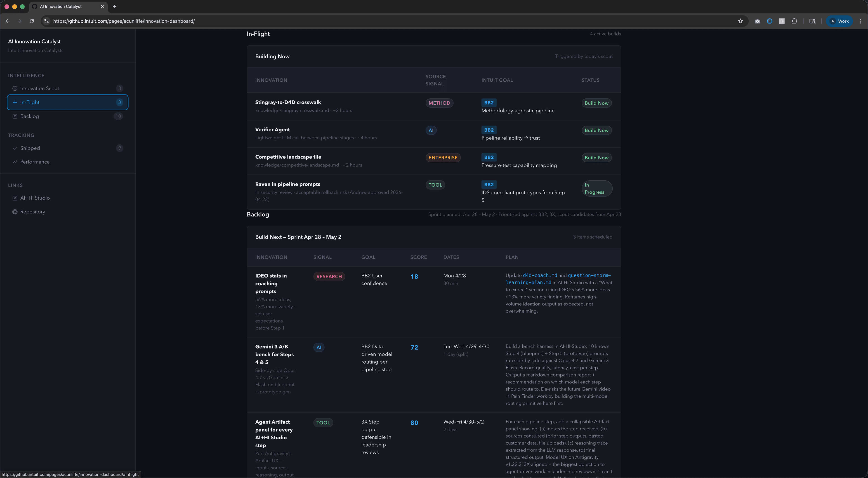Select In-Flight in the sidebar
Viewport: 868px width, 478px height.
(67, 102)
